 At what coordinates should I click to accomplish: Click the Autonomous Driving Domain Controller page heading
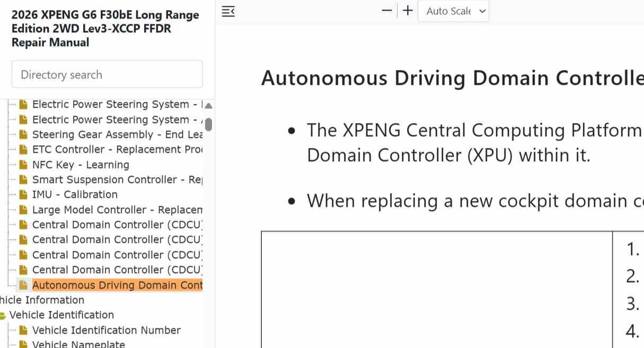(x=452, y=78)
